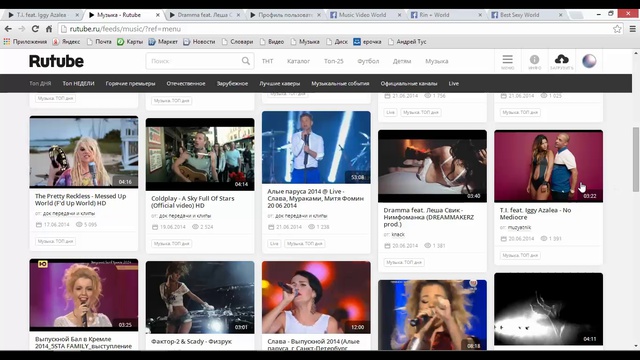640x360 pixels.
Task: Click browser back arrow
Action: click(x=8, y=29)
